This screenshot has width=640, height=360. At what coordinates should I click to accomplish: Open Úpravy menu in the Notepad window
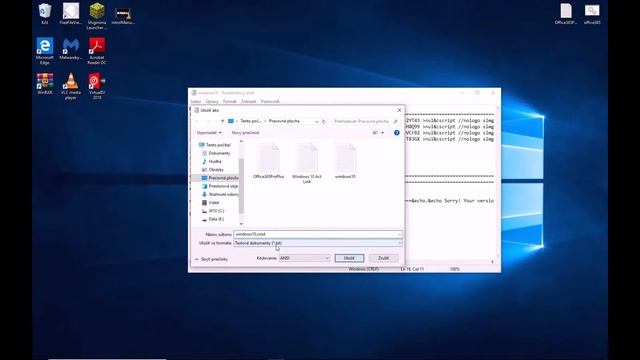tap(212, 101)
